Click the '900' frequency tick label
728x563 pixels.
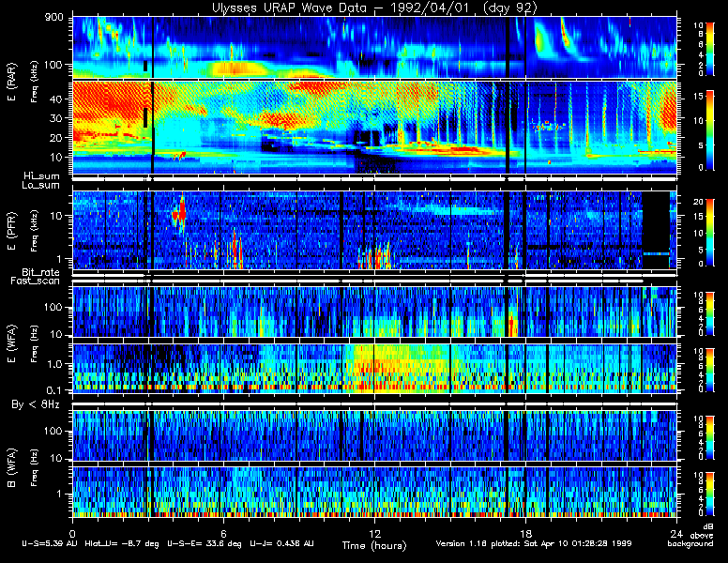point(53,19)
